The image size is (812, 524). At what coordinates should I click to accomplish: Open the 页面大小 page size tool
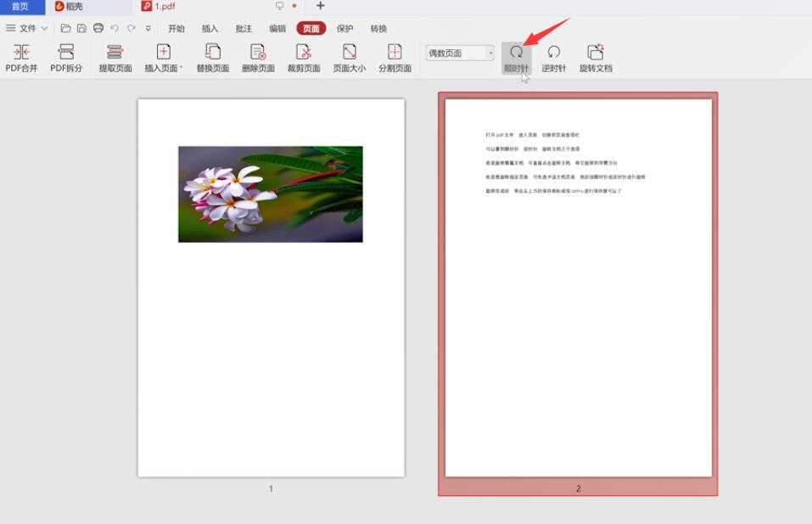point(349,58)
